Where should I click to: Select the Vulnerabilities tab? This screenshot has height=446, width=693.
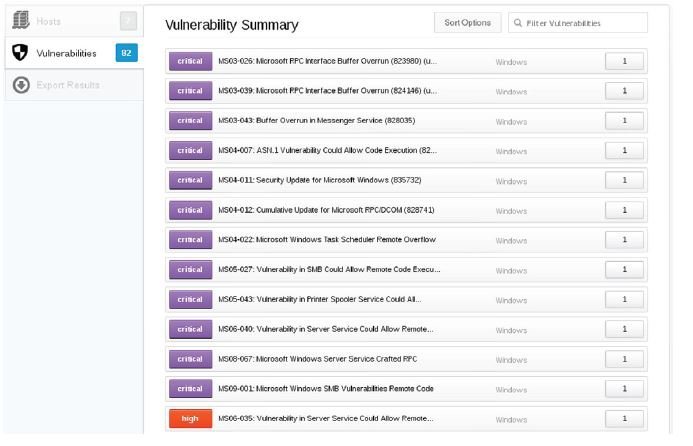tap(74, 53)
